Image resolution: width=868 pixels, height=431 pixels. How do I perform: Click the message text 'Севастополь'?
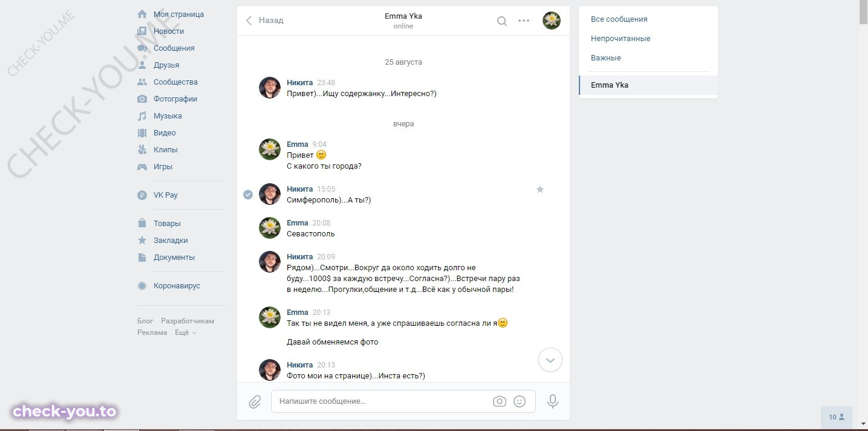[310, 234]
